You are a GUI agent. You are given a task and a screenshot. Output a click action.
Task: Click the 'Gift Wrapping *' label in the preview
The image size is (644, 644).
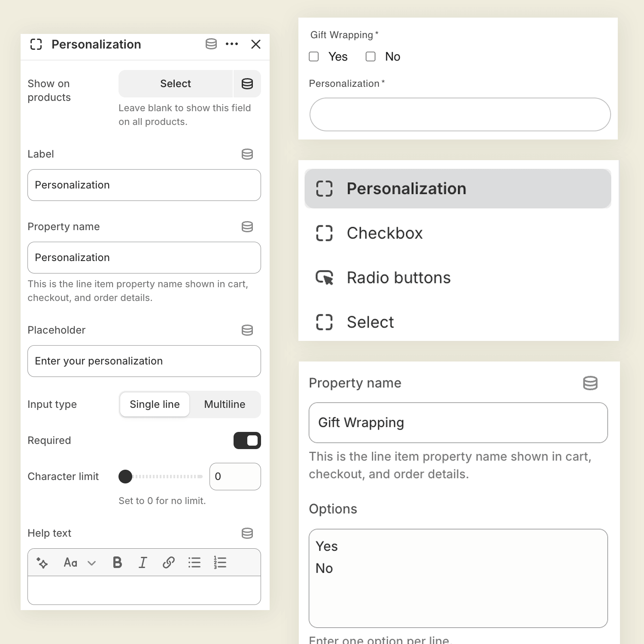tap(344, 35)
